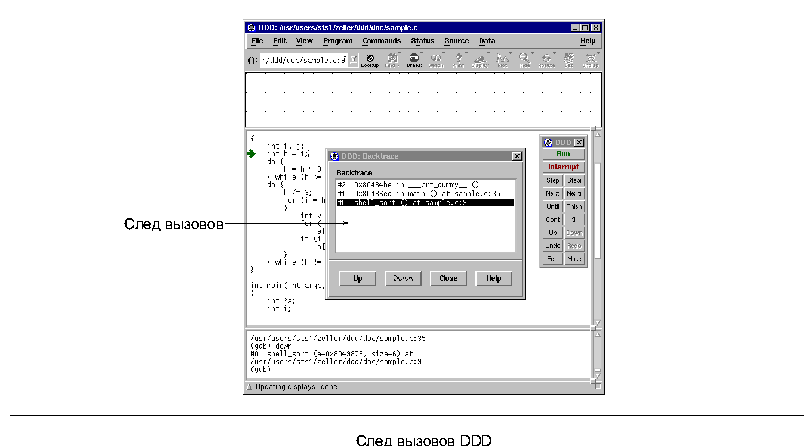The width and height of the screenshot is (804, 446).
Task: Click the Print toolbar icon
Action: coord(458,60)
